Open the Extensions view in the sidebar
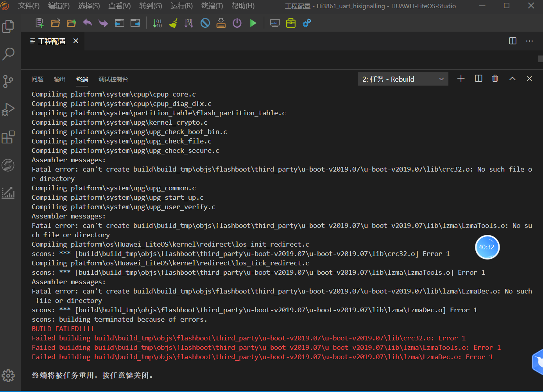The width and height of the screenshot is (543, 392). coord(8,137)
